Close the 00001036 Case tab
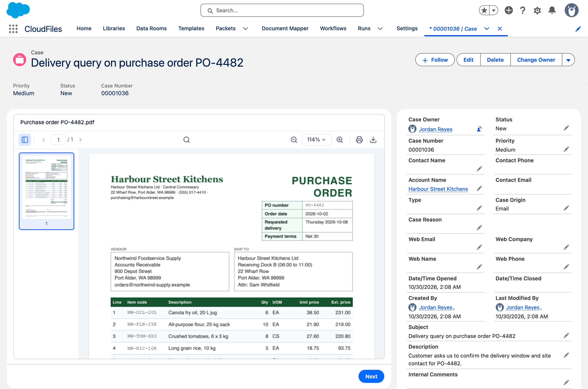This screenshot has width=588, height=389. [500, 29]
